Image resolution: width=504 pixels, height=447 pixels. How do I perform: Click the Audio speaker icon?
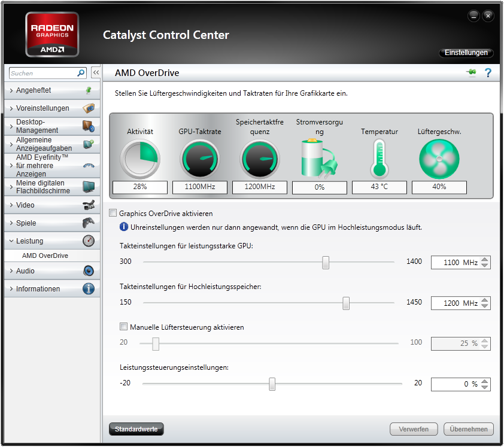pyautogui.click(x=89, y=271)
